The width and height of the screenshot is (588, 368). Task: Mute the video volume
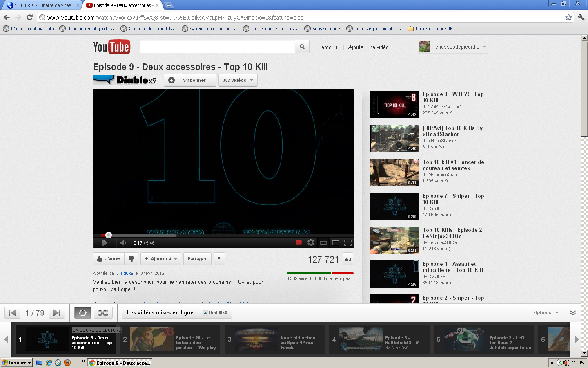click(122, 243)
